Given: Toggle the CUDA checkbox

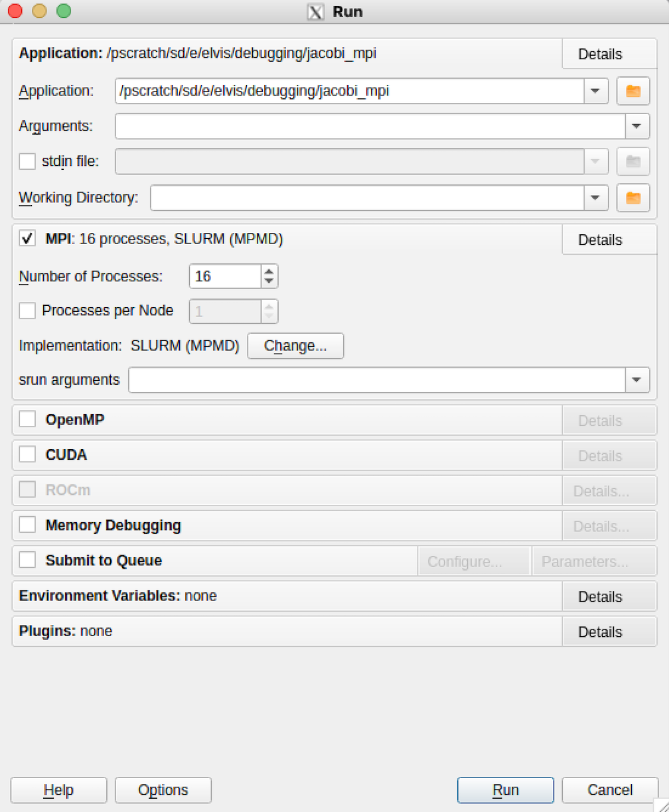Looking at the screenshot, I should coord(28,455).
